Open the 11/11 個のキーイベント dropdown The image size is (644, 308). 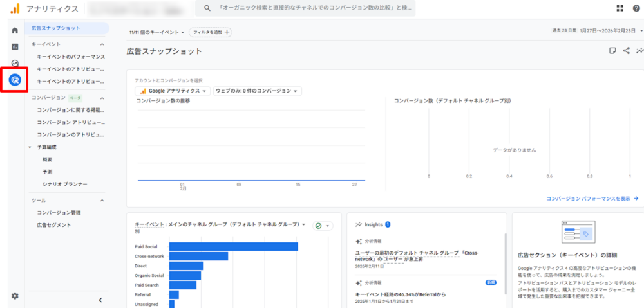click(x=156, y=32)
